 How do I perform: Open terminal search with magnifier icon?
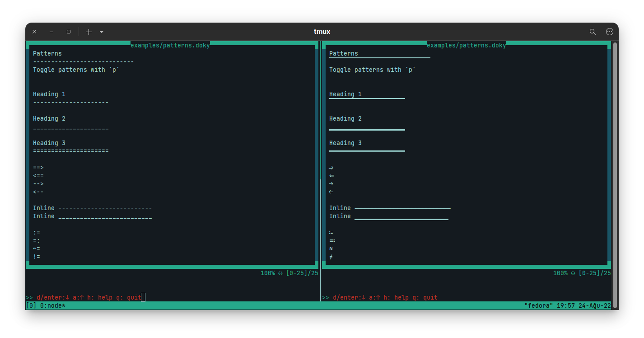click(x=593, y=32)
